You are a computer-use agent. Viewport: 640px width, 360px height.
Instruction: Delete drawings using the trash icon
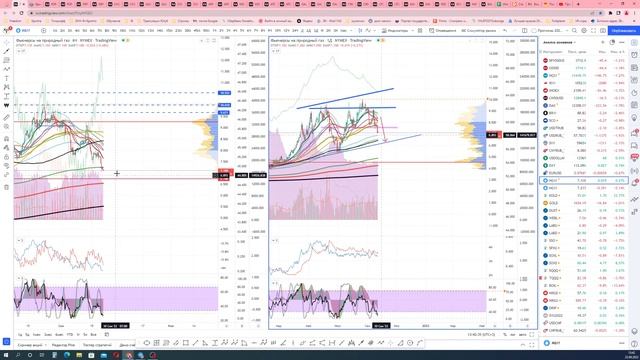[x=7, y=187]
